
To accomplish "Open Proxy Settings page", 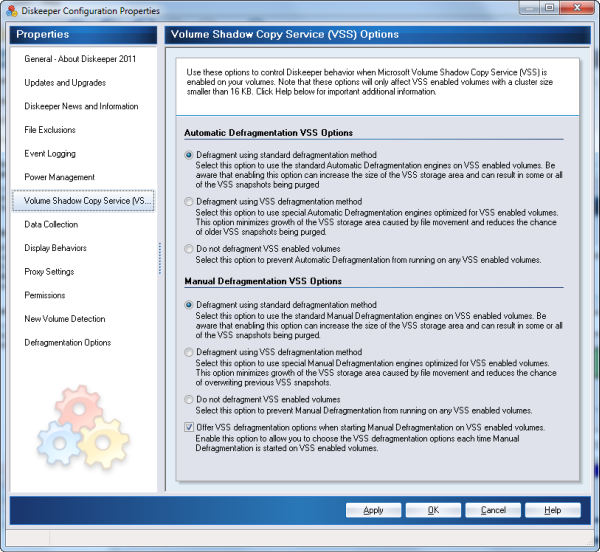I will 49,272.
